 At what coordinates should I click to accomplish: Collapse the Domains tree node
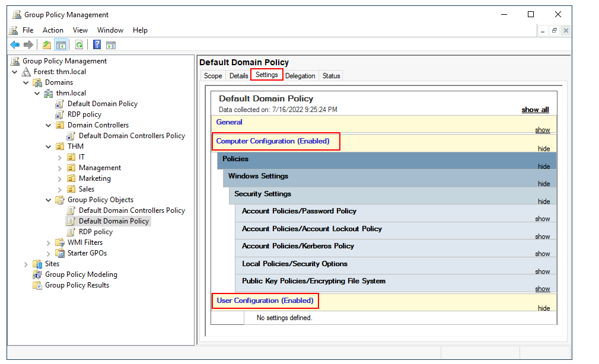(26, 82)
